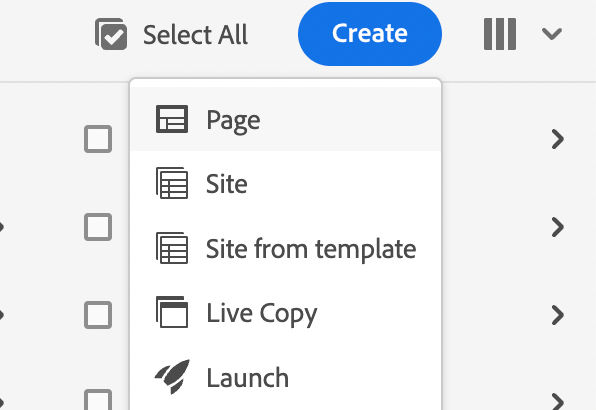Viewport: 596px width, 410px height.
Task: Expand the third row's right chevron
Action: (x=558, y=315)
